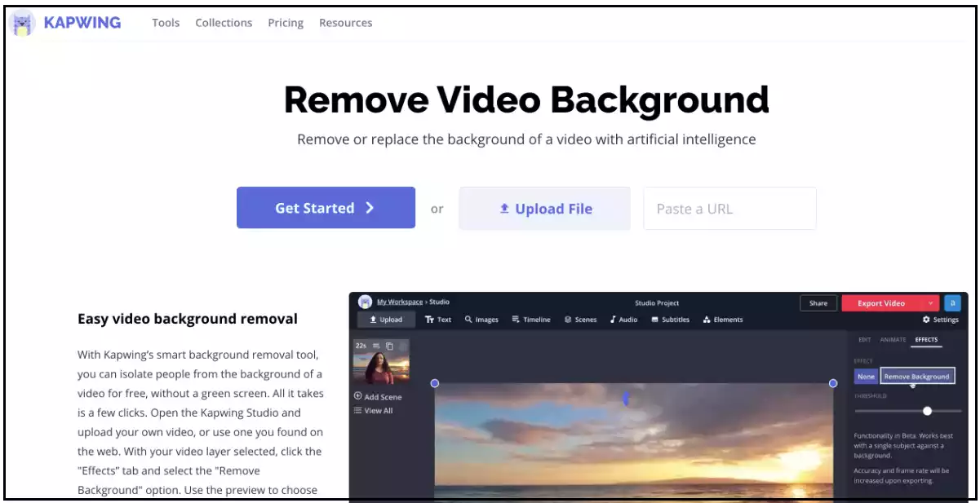
Task: Click the Share button
Action: [x=818, y=303]
